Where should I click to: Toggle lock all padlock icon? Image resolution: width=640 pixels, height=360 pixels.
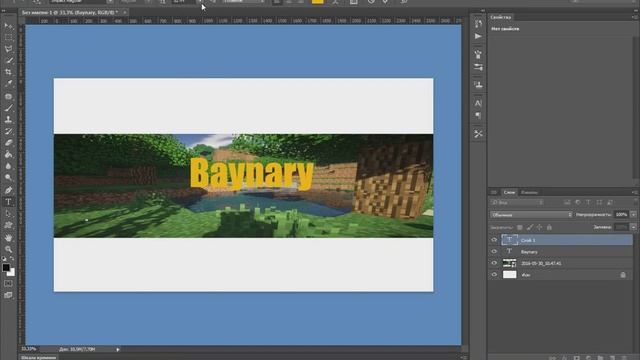pyautogui.click(x=549, y=227)
